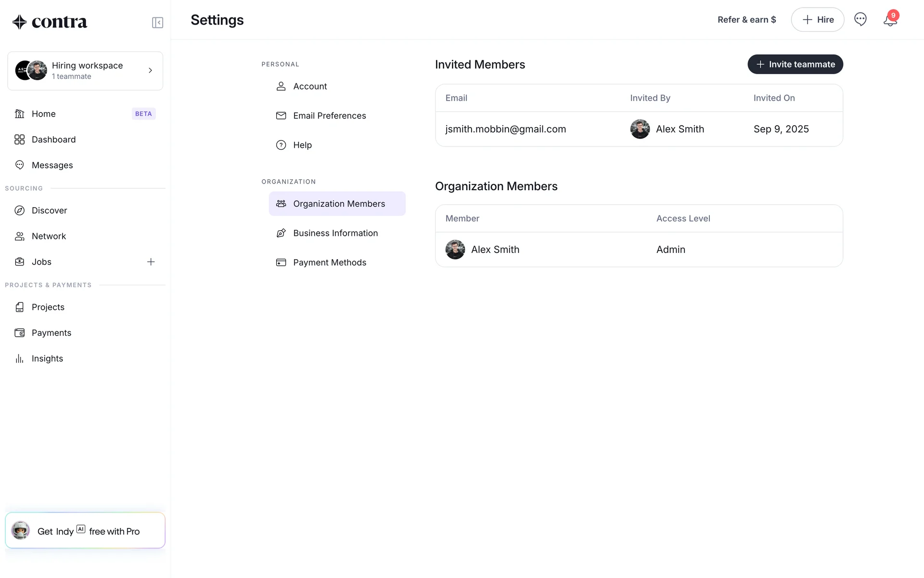Go to Email Preferences
The image size is (924, 578).
pos(329,116)
